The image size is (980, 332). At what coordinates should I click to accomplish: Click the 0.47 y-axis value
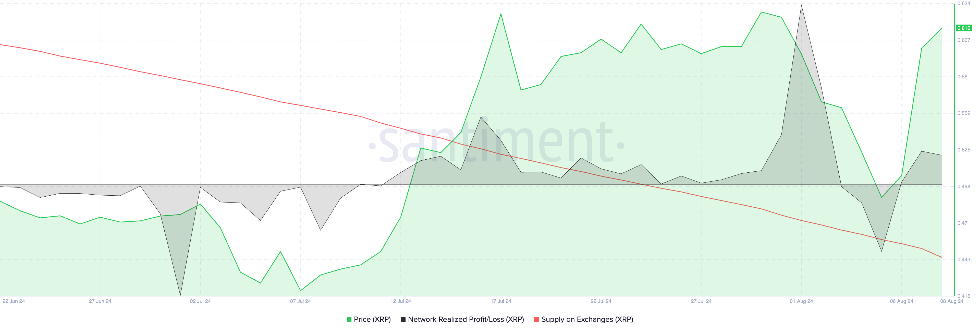click(x=962, y=223)
